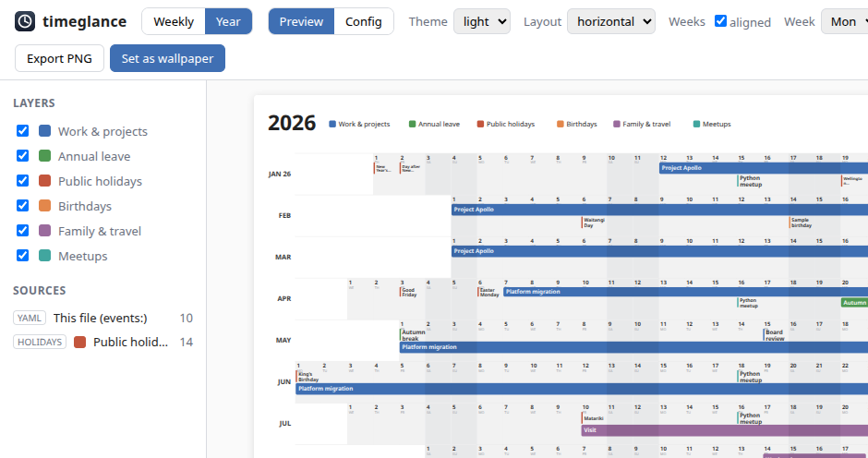Toggle the Weeks aligned checkbox

click(x=721, y=21)
